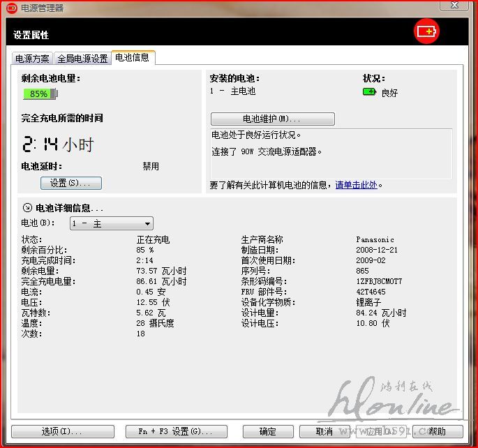478x448 pixels.
Task: Click the green 85% battery gauge
Action: click(x=40, y=94)
